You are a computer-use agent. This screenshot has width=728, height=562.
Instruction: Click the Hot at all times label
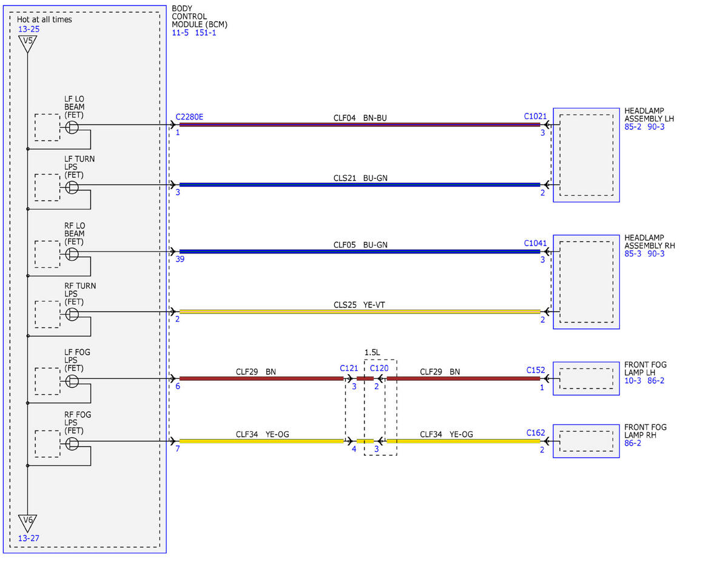[44, 19]
